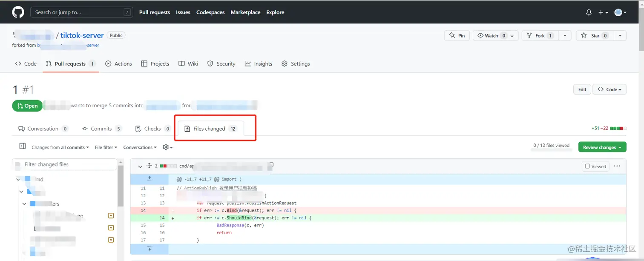Open Pull requests in top navigation
Screen dimensions: 644x261
[x=155, y=12]
